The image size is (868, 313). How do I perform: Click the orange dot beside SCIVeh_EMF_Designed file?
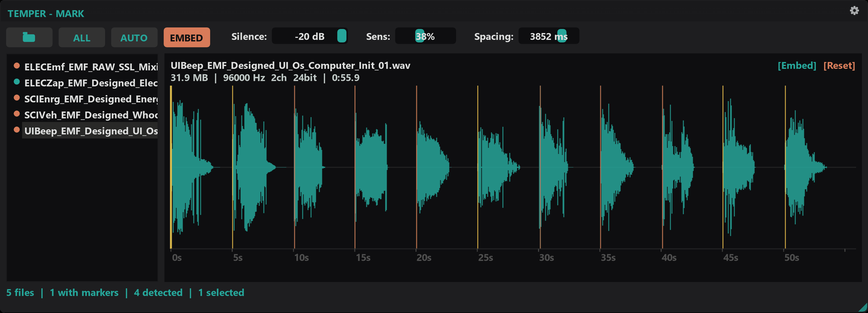[x=16, y=115]
